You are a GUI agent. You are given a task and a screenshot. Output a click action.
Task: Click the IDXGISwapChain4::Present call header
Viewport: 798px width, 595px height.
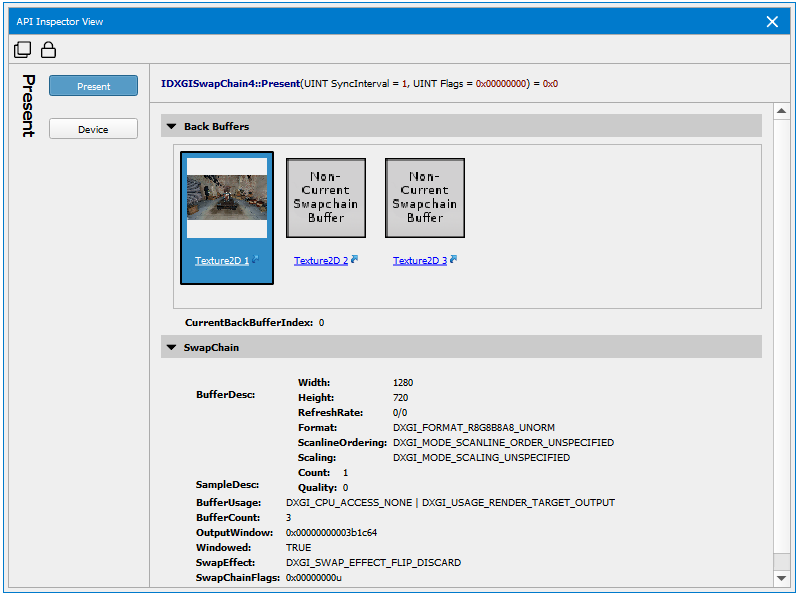[230, 84]
